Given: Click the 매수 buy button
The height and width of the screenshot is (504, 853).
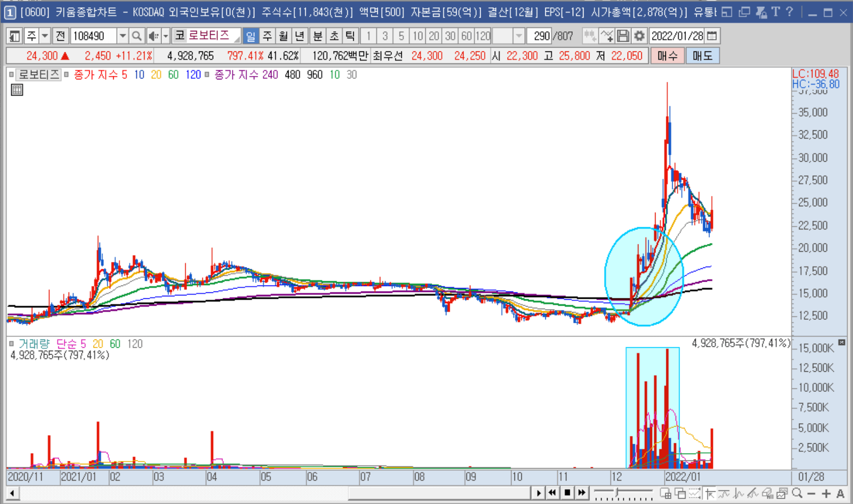Looking at the screenshot, I should click(x=667, y=56).
